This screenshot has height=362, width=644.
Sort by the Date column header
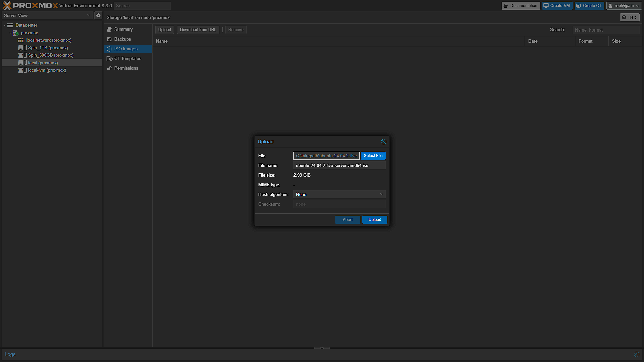pos(549,41)
